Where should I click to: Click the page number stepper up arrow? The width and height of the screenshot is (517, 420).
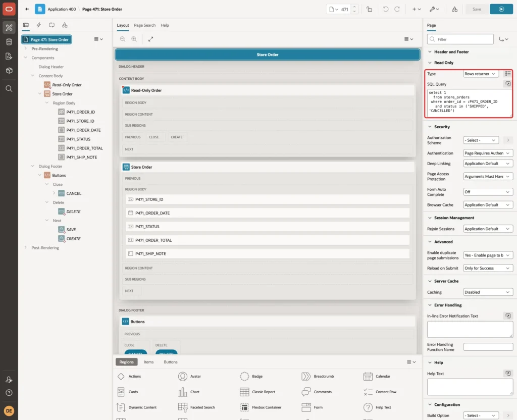(354, 7)
